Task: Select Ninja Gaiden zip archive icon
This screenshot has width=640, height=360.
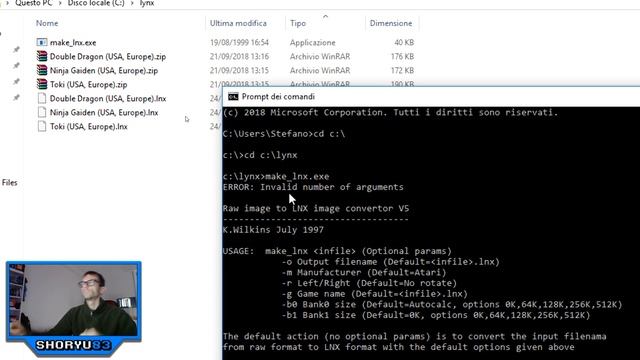Action: click(42, 70)
